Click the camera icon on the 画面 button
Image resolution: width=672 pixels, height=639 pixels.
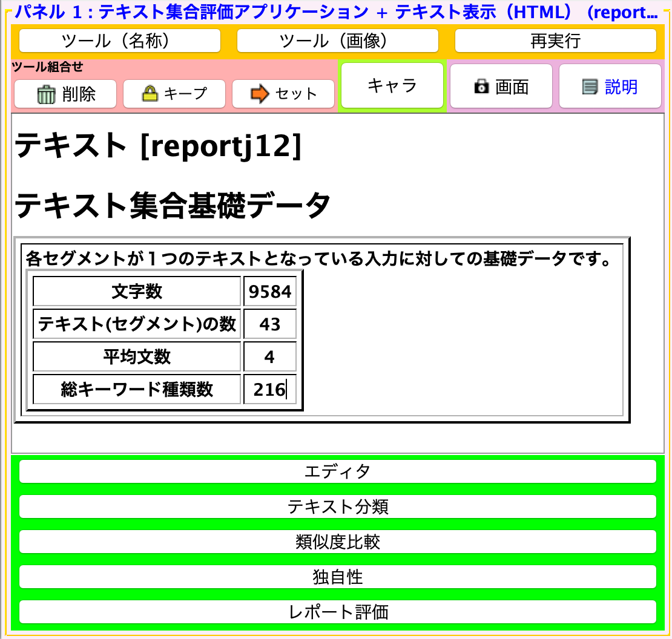click(x=481, y=86)
